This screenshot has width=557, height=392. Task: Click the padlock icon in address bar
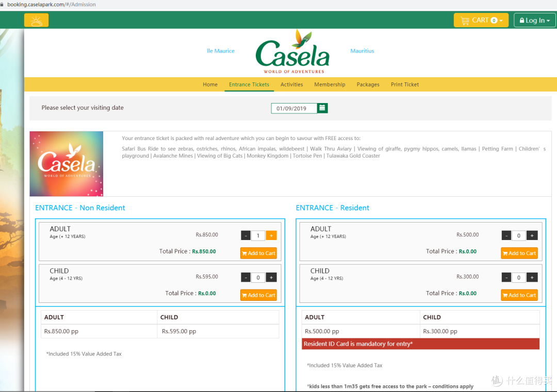(x=2, y=5)
